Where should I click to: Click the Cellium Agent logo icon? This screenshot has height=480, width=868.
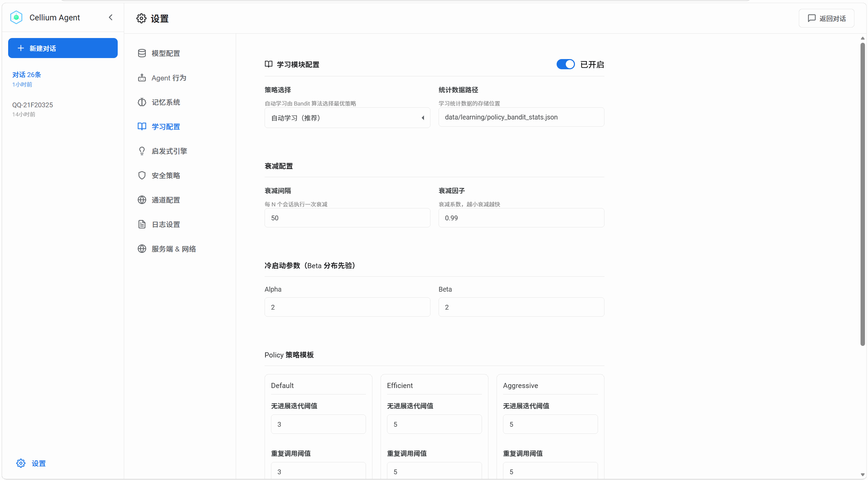pyautogui.click(x=16, y=17)
